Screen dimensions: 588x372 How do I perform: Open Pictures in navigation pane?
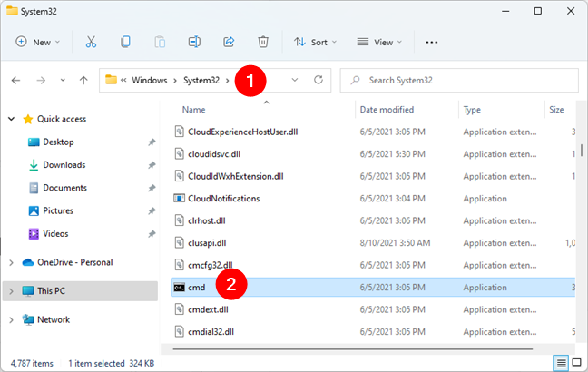(58, 210)
